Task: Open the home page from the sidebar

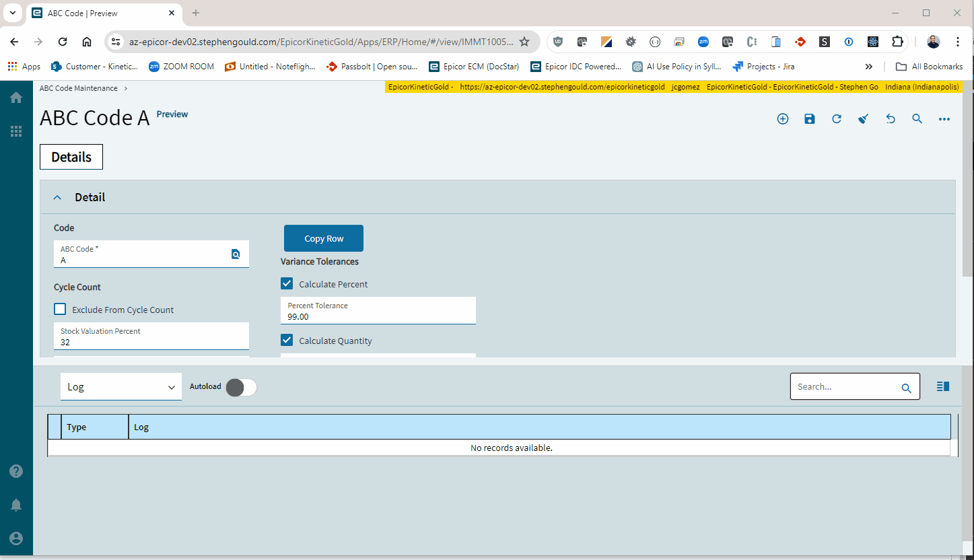Action: point(16,97)
